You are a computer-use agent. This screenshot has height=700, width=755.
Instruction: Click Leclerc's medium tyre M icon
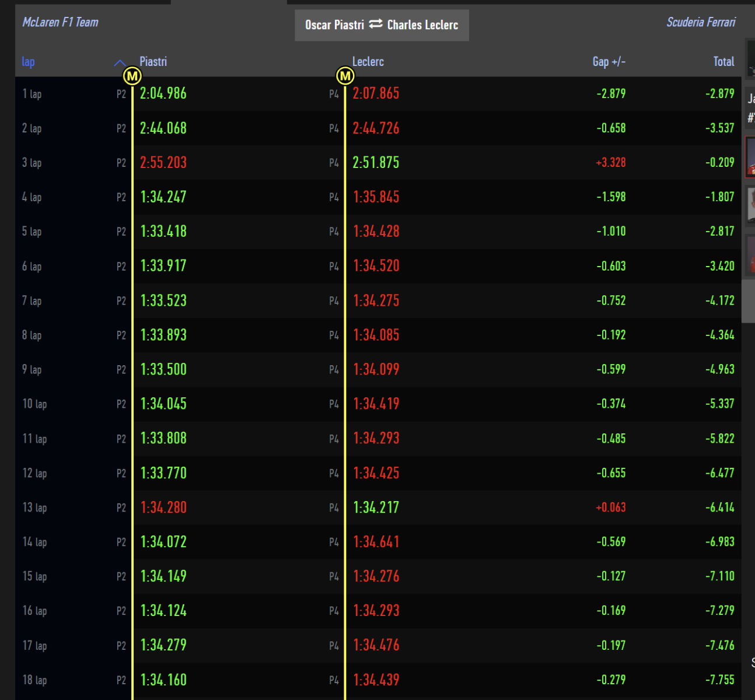click(x=345, y=76)
